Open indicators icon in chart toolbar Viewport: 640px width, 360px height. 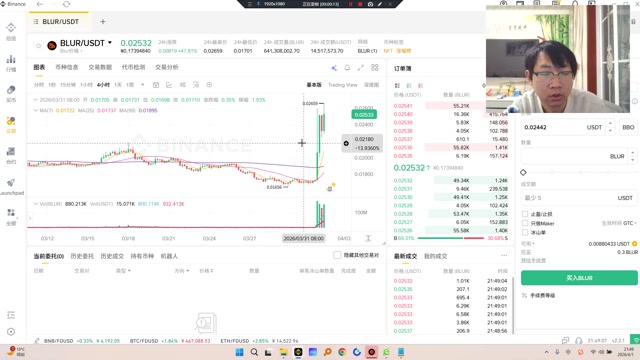pyautogui.click(x=196, y=85)
